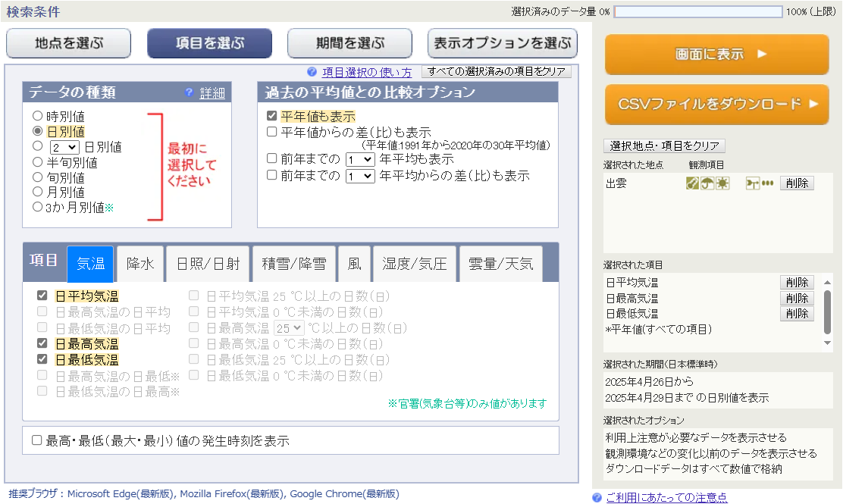Open the years dropdown for 年平均からの差(比)も表示
This screenshot has width=843, height=504.
pyautogui.click(x=359, y=176)
